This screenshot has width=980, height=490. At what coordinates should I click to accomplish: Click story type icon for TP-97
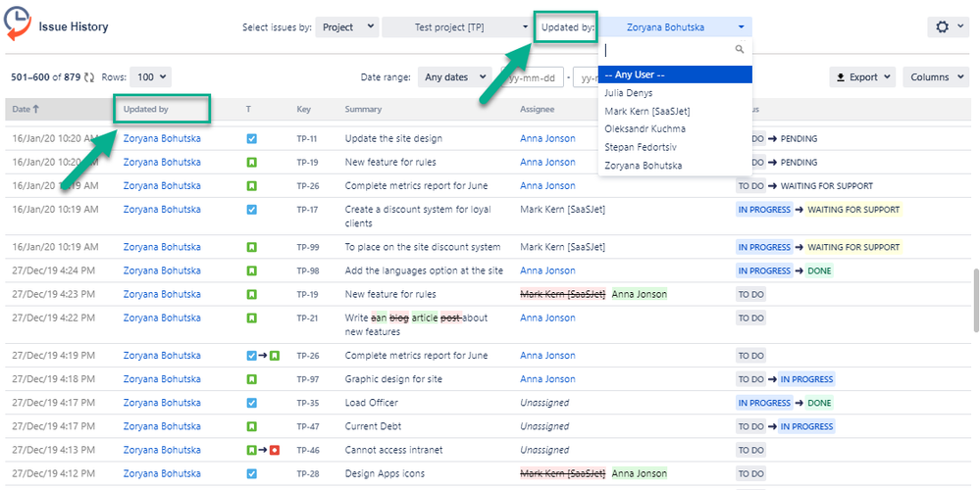251,379
